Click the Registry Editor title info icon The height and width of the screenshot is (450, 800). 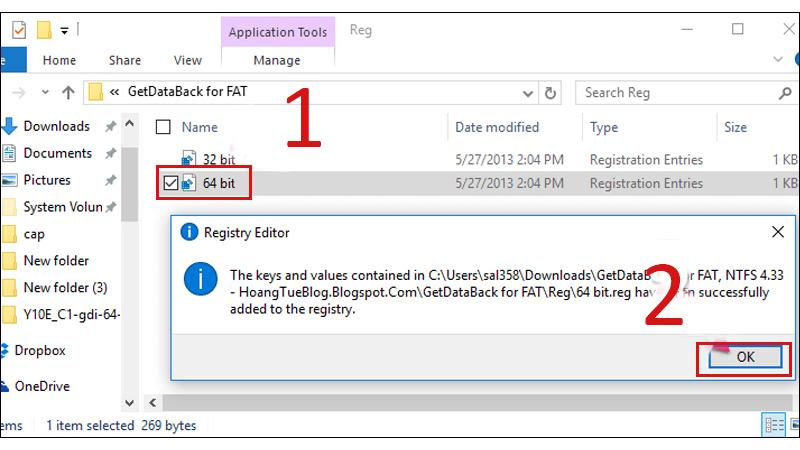(x=189, y=232)
